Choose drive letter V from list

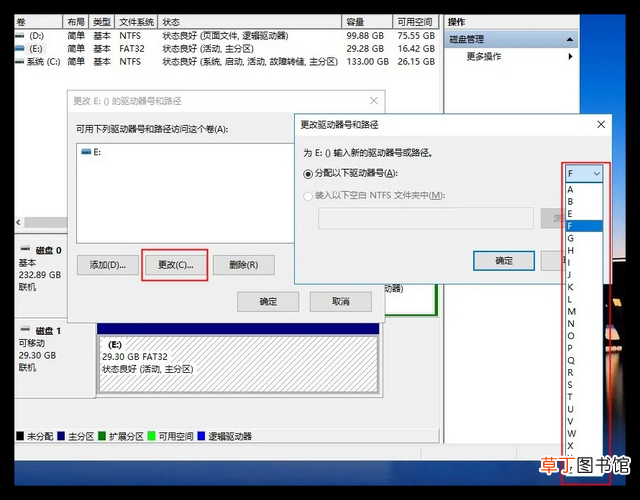584,421
